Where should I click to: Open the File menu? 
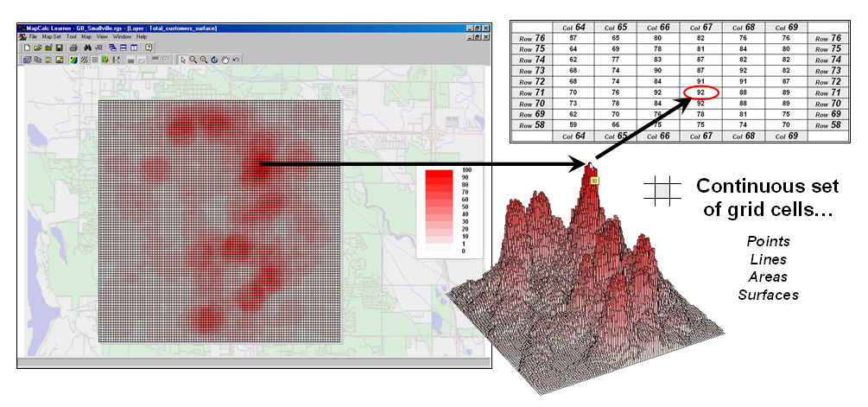(x=33, y=37)
